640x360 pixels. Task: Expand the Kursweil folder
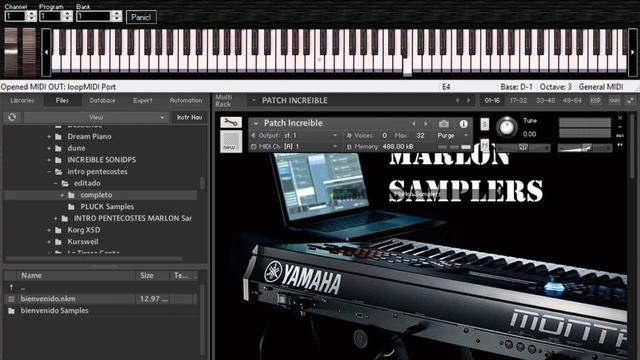(x=49, y=242)
